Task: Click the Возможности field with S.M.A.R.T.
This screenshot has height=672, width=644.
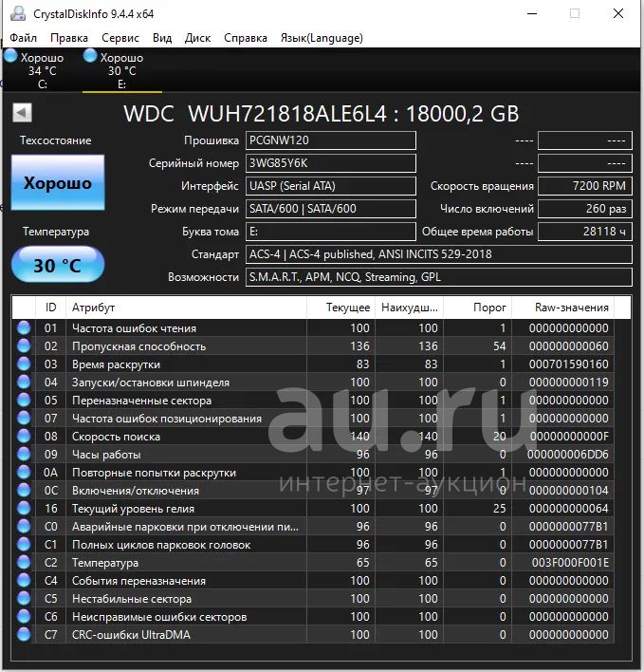Action: click(x=439, y=277)
